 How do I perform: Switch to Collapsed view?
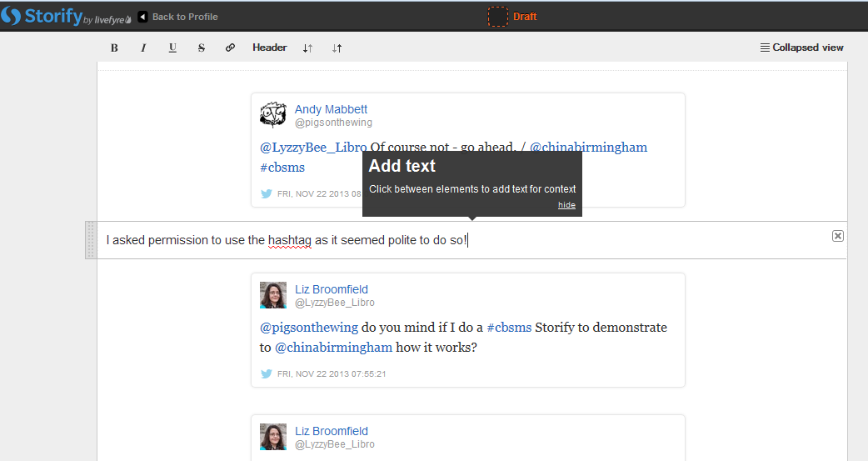pos(802,48)
